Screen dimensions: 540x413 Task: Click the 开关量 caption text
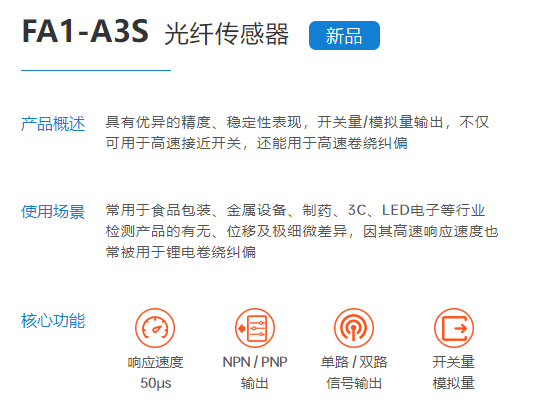(454, 362)
